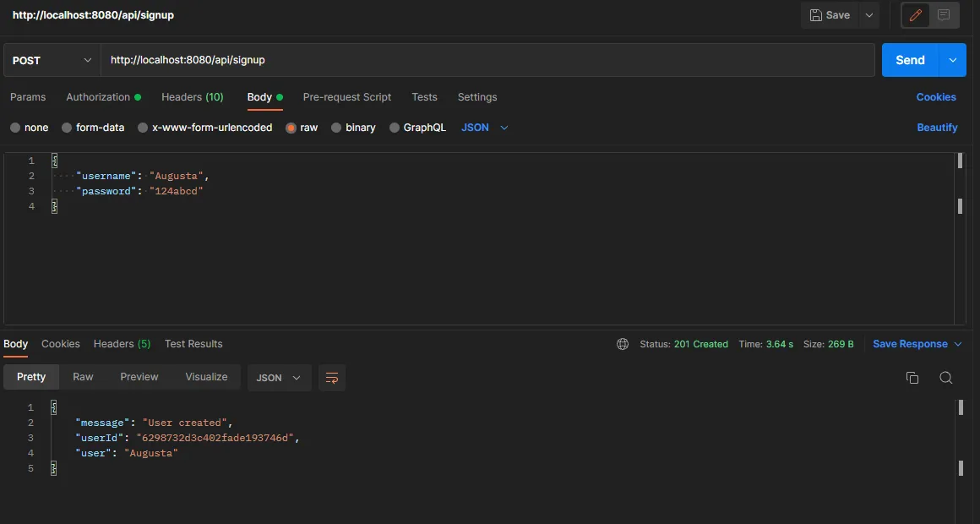Click the pencil edit icon

tap(915, 15)
